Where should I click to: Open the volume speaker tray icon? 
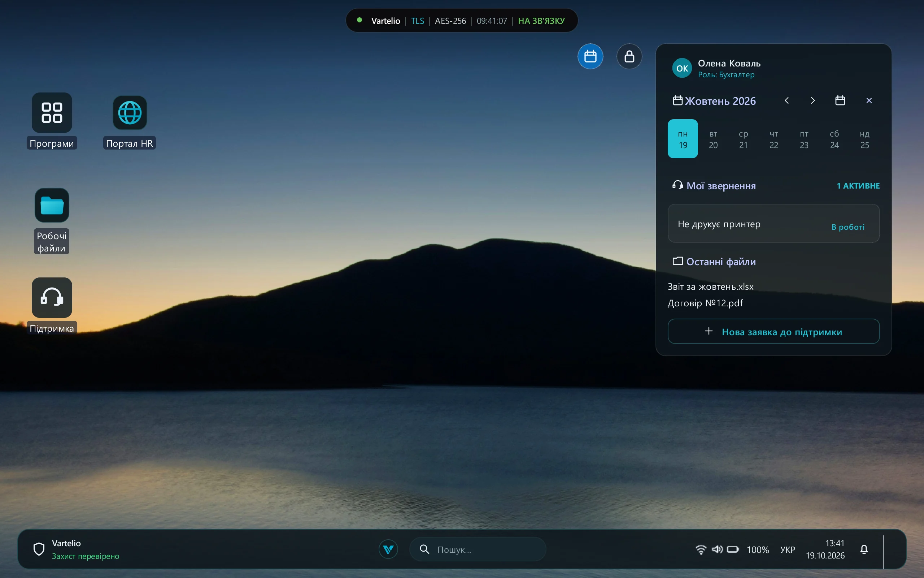[717, 549]
